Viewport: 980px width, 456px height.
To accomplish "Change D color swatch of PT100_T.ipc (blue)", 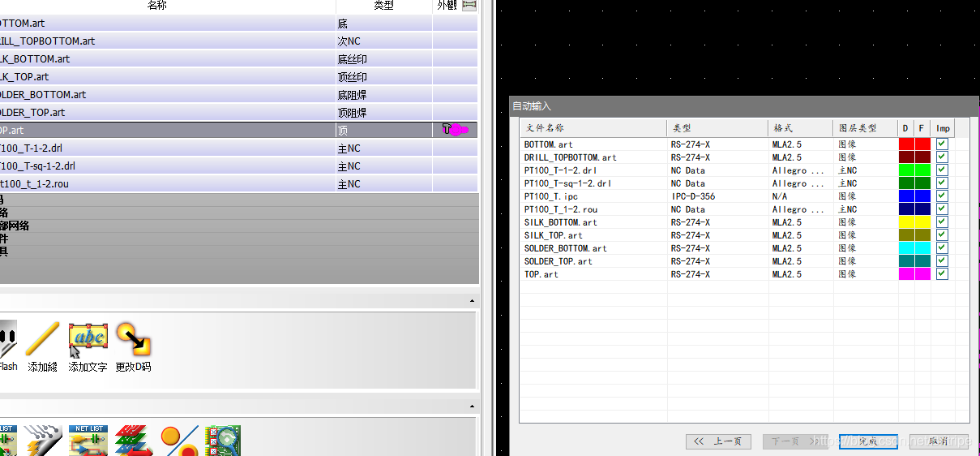I will pos(906,196).
